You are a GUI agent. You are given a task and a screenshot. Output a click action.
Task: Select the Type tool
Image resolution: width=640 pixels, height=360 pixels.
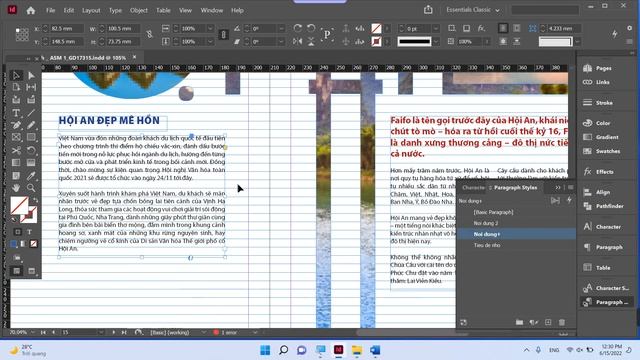pyautogui.click(x=16, y=113)
